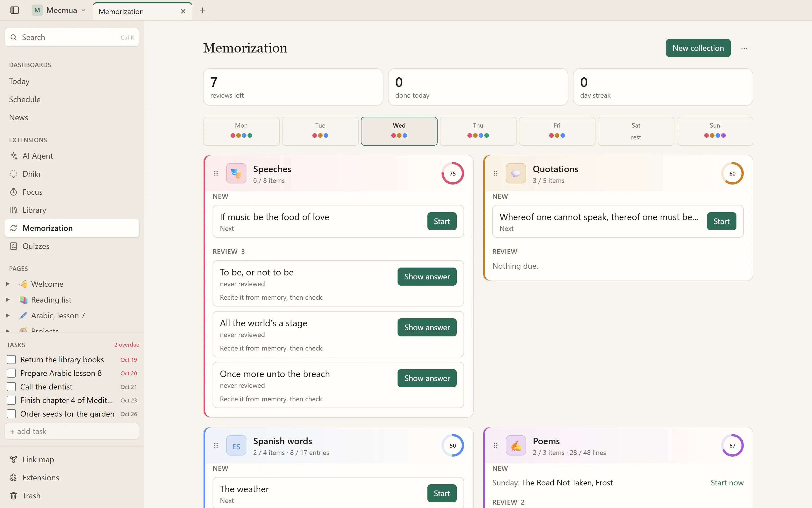Click the Reading list books icon

[x=23, y=300]
